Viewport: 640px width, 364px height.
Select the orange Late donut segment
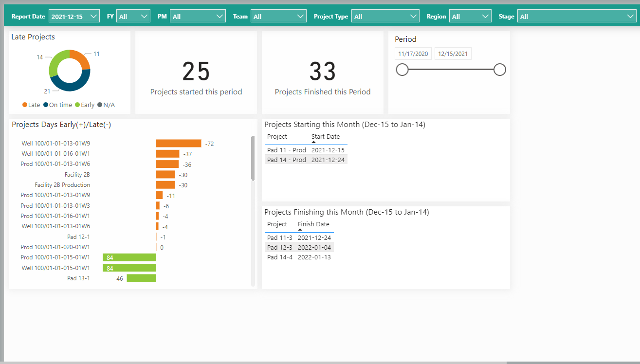click(82, 60)
